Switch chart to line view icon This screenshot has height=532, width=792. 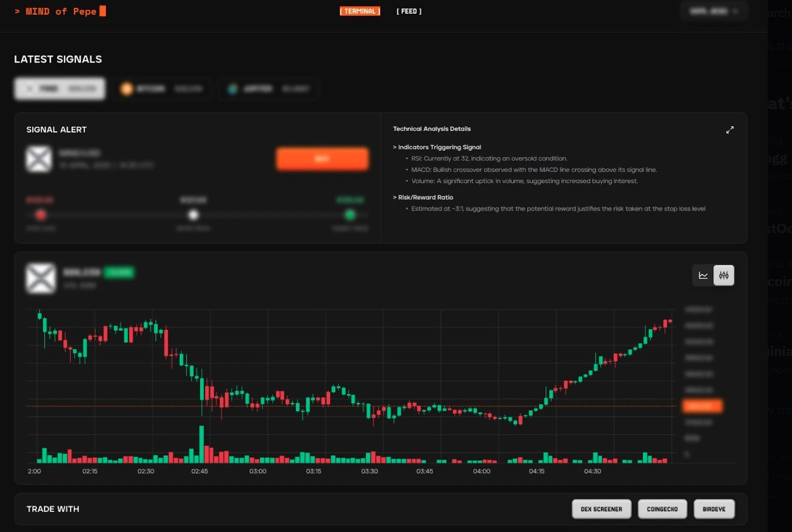click(703, 276)
